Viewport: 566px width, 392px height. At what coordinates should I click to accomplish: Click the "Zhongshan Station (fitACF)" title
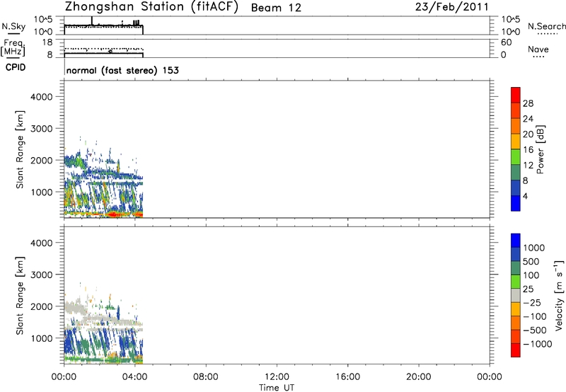151,7
